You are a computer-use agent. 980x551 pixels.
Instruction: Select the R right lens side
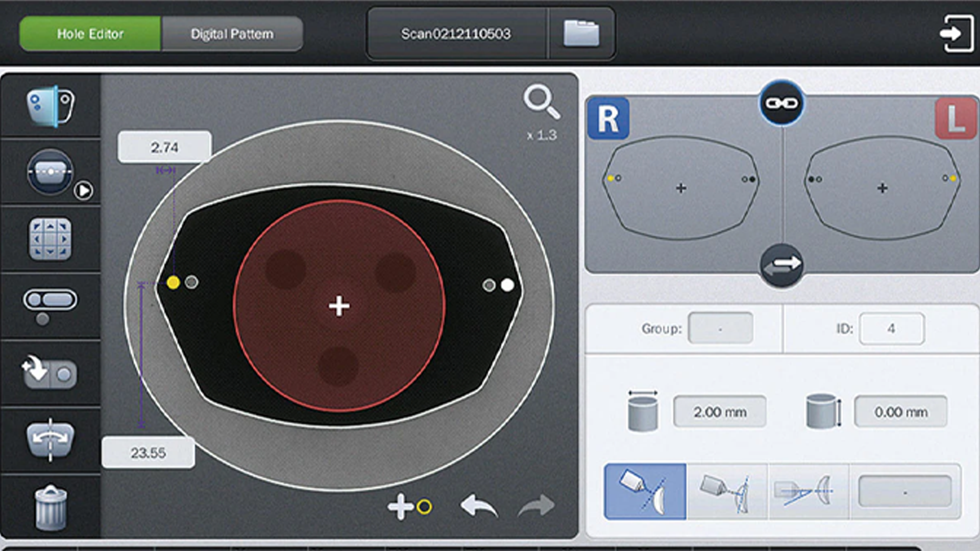point(608,119)
